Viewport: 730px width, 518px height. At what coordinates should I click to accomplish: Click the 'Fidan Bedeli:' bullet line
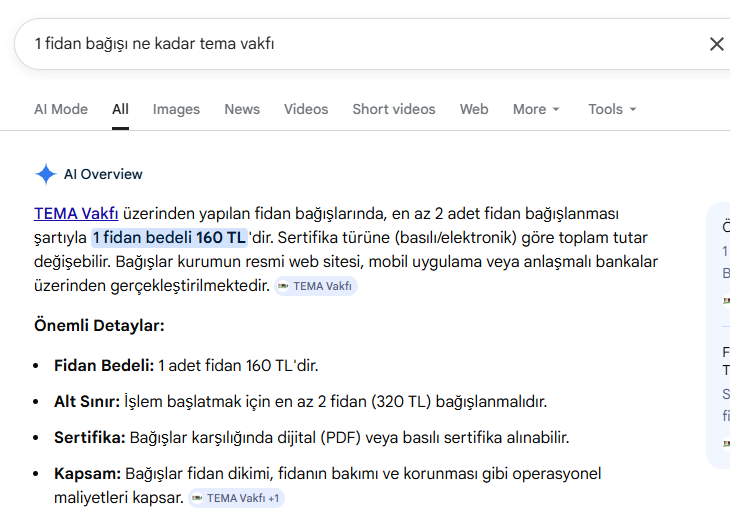(x=186, y=366)
